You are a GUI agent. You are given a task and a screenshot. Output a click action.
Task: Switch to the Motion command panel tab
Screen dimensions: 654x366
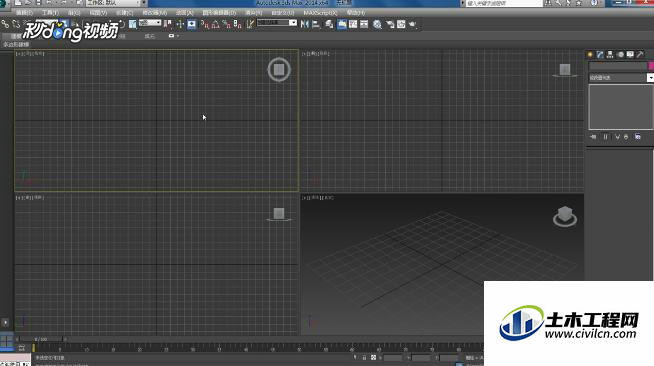pyautogui.click(x=620, y=54)
